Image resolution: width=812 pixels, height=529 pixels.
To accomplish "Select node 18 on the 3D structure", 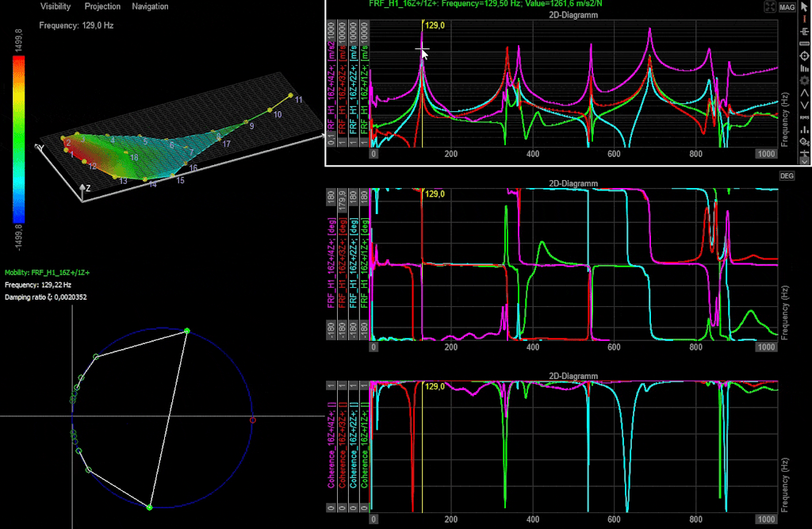I will [126, 152].
